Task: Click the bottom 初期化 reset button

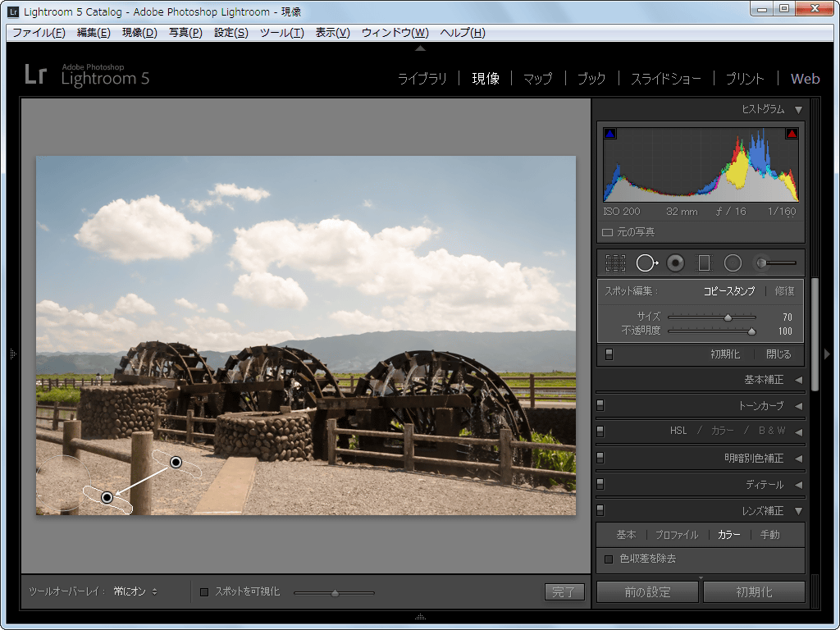Action: coord(754,592)
